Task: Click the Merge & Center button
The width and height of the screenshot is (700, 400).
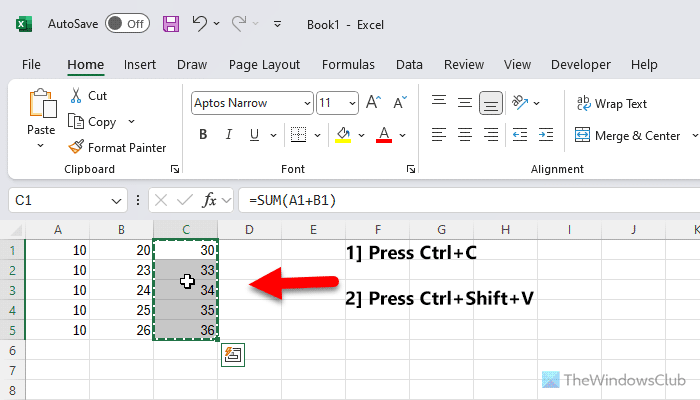Action: (627, 135)
